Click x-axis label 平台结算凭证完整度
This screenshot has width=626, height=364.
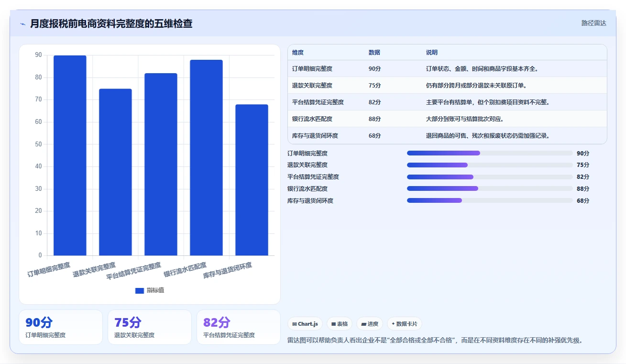134,271
